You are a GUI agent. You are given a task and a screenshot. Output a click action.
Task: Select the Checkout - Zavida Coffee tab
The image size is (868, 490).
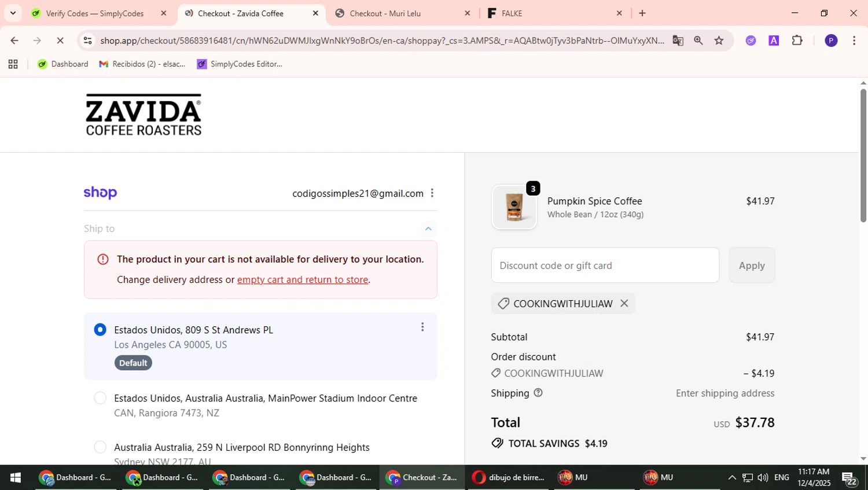pyautogui.click(x=240, y=13)
